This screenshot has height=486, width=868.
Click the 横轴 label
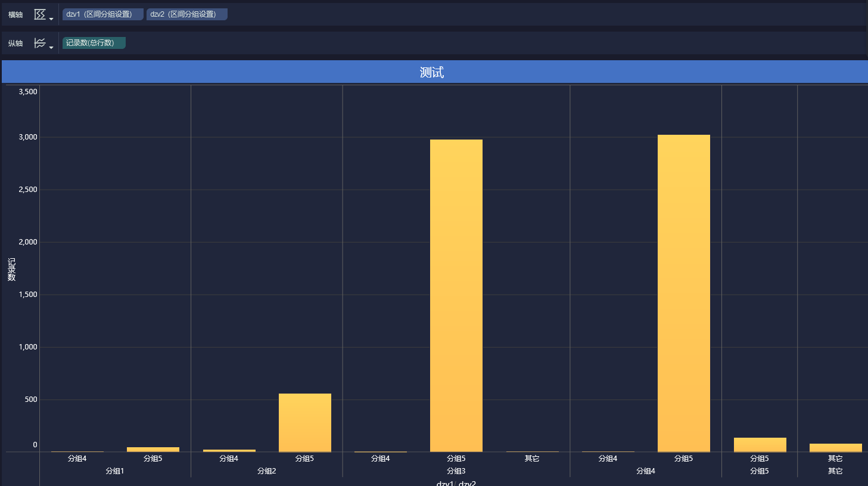point(15,14)
